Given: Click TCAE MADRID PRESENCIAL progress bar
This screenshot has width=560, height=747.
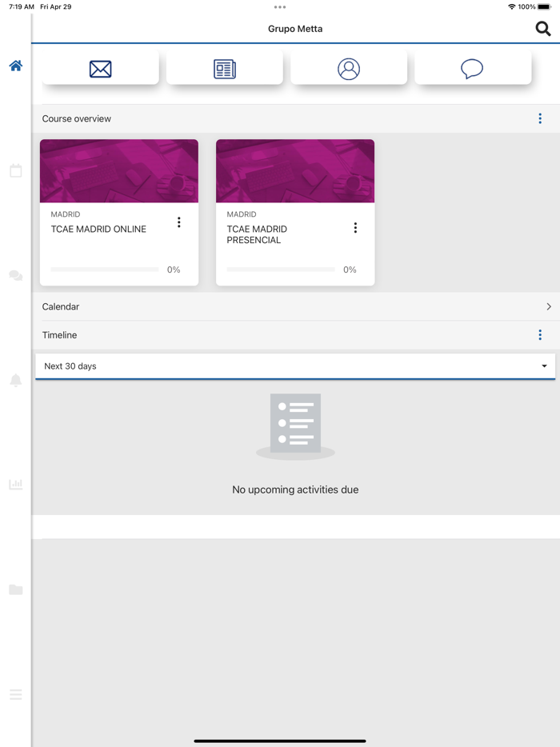Looking at the screenshot, I should [x=281, y=270].
